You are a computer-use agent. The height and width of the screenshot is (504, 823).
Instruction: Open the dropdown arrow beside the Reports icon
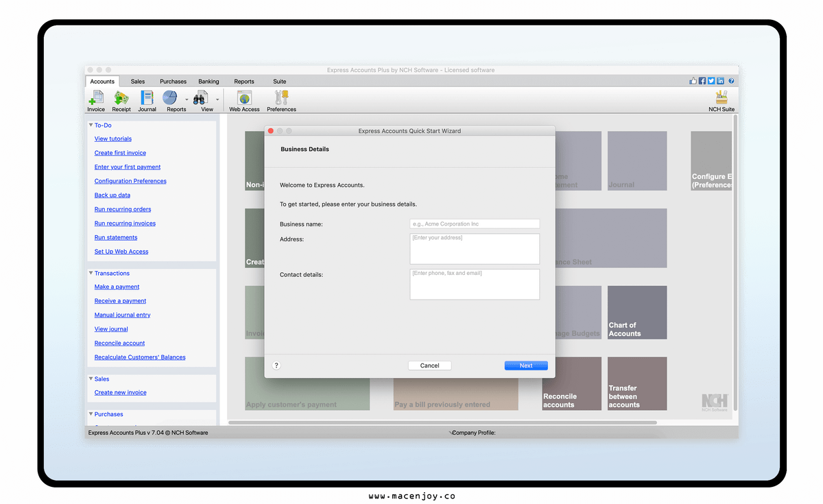[187, 99]
